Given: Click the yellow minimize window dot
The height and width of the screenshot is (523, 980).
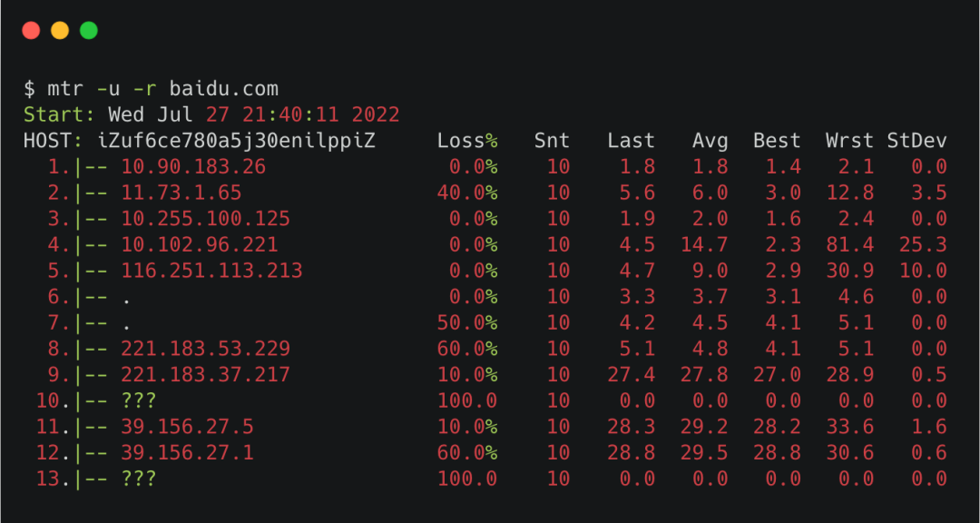Looking at the screenshot, I should tap(60, 30).
